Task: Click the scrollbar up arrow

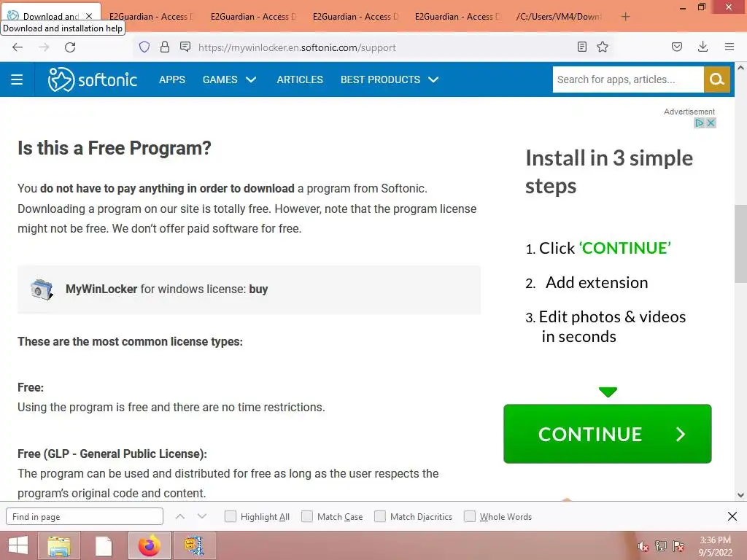Action: click(741, 68)
